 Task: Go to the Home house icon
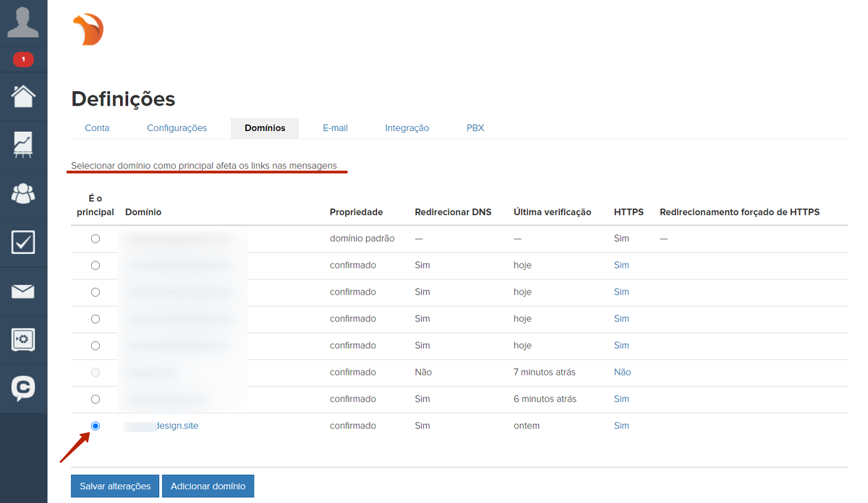(x=23, y=96)
